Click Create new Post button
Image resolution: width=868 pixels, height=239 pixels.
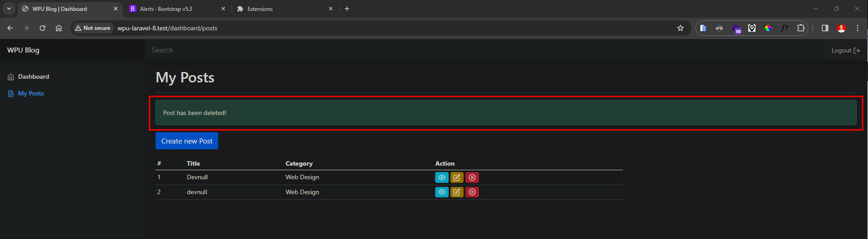point(187,141)
